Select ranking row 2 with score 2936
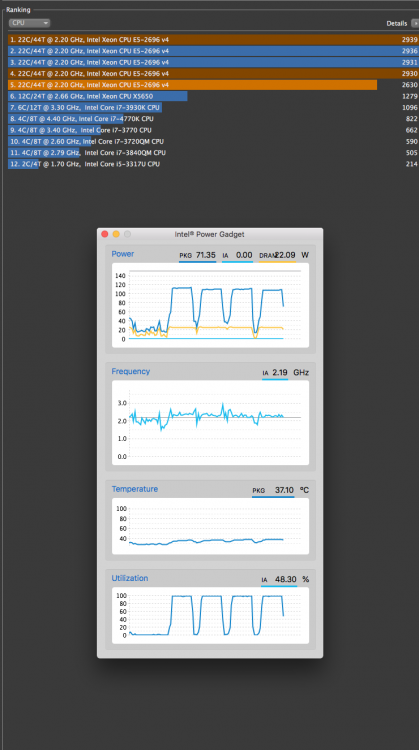The image size is (419, 750). (x=213, y=51)
